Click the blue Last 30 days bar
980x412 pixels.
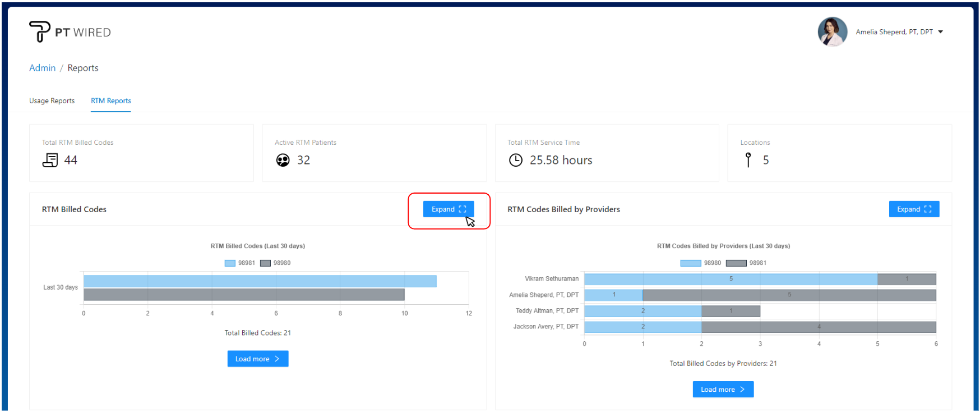click(x=260, y=281)
